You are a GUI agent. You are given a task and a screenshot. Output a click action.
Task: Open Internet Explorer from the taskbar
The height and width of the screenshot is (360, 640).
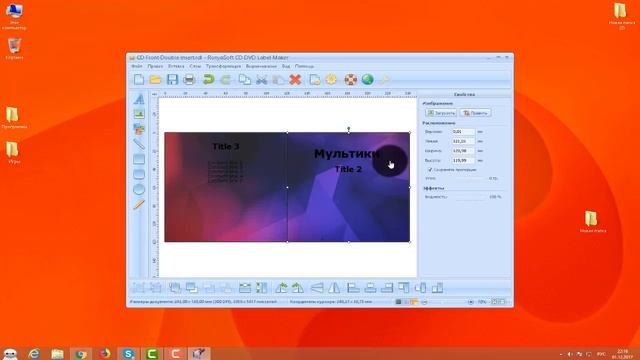click(34, 353)
